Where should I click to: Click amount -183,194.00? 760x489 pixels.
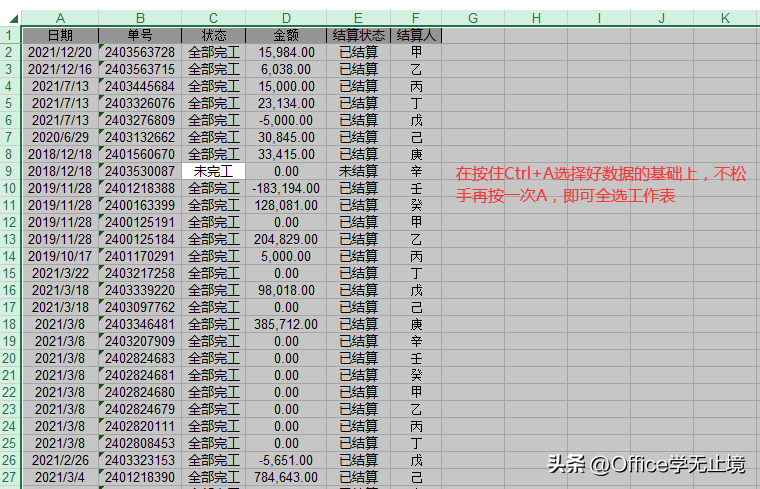(x=286, y=189)
